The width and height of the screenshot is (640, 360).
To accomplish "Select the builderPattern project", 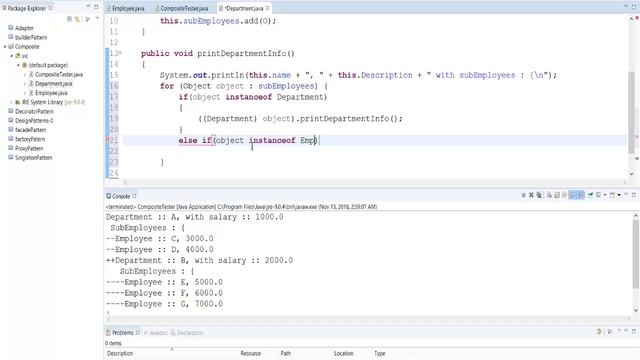I will tap(31, 37).
